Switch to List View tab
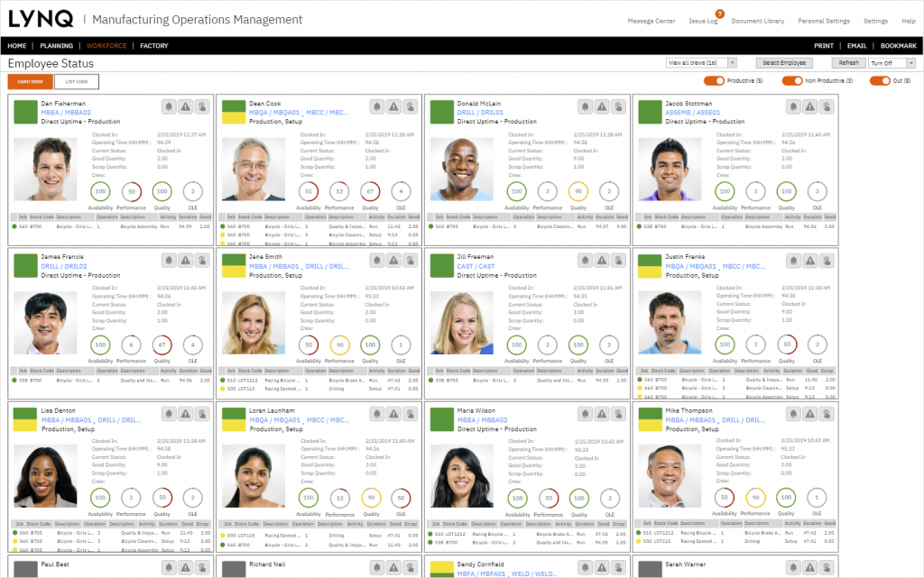 [x=77, y=82]
